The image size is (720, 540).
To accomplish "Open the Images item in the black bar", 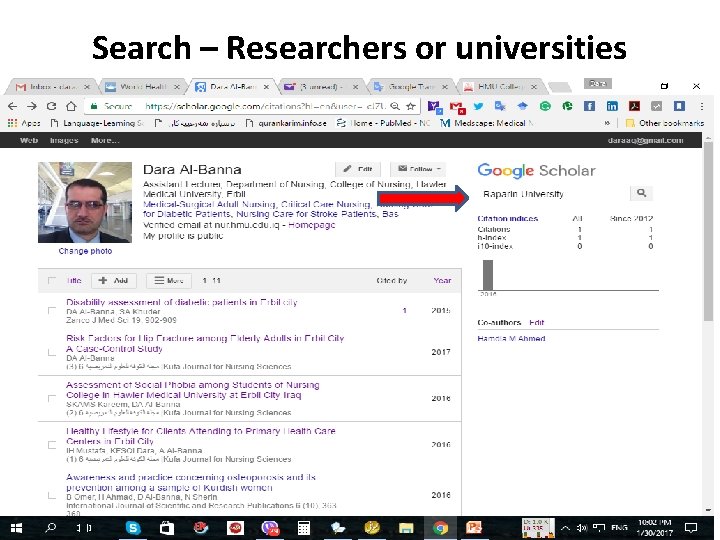I will [64, 141].
